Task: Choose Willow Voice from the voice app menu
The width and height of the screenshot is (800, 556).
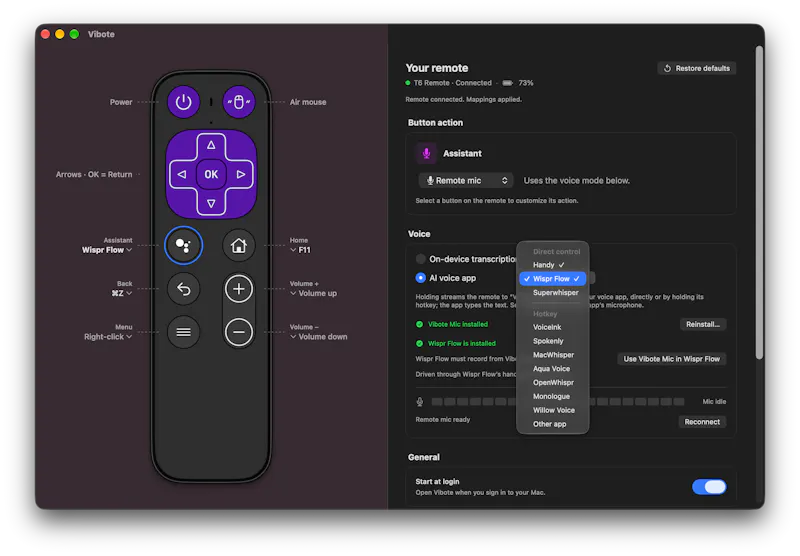Action: point(553,410)
